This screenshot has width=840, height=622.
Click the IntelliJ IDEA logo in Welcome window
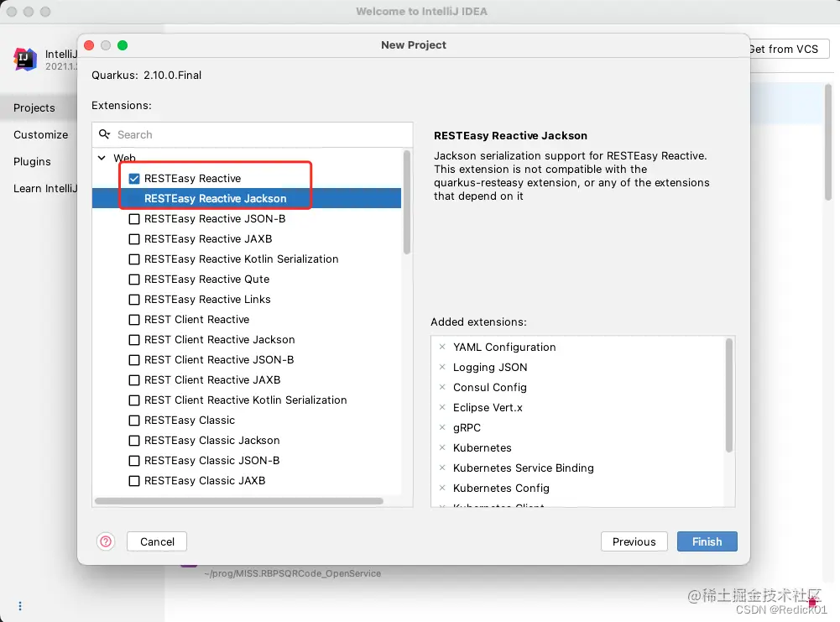click(x=24, y=59)
